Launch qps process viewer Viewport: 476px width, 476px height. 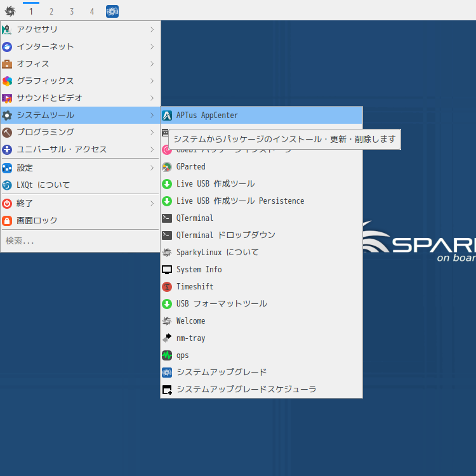coord(261,355)
